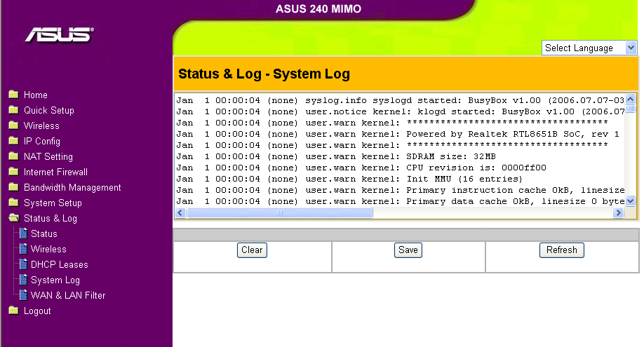Click the System Setup folder icon
The height and width of the screenshot is (347, 644).
[x=13, y=203]
